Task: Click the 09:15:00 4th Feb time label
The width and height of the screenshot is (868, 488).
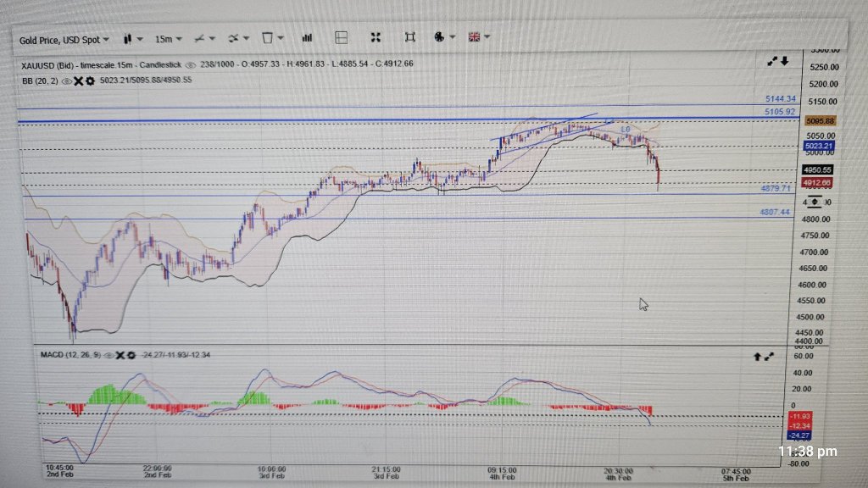Action: coord(502,473)
